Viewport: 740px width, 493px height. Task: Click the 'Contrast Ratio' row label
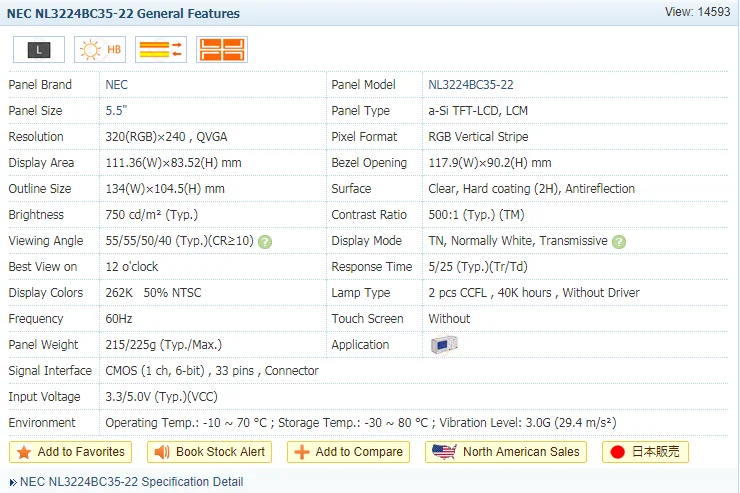(369, 215)
